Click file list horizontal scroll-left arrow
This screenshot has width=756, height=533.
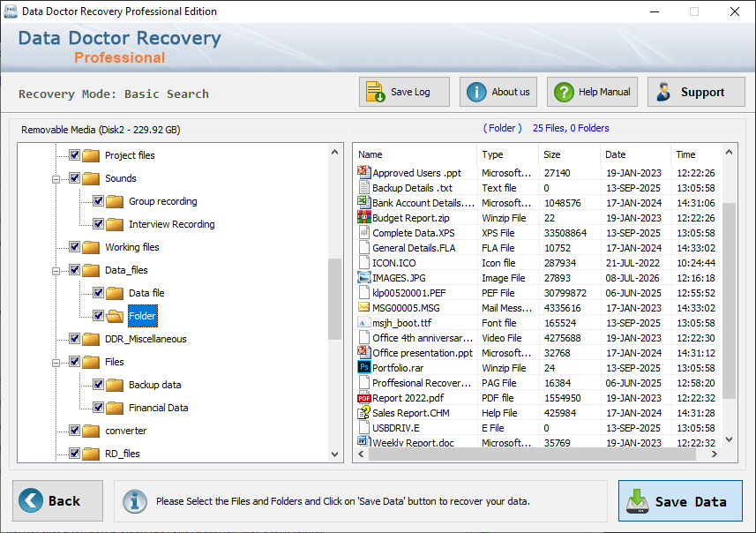(x=361, y=454)
